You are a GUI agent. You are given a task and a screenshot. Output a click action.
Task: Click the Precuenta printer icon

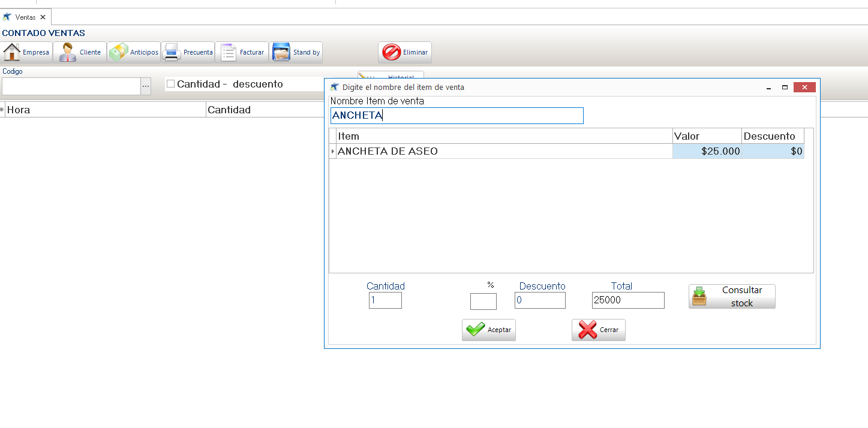point(172,52)
